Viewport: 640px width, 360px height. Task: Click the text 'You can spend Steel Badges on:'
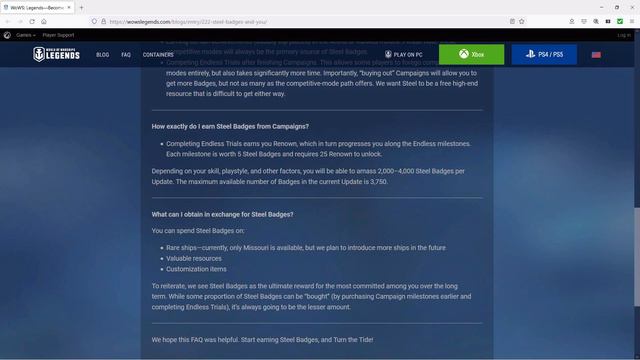click(x=198, y=231)
